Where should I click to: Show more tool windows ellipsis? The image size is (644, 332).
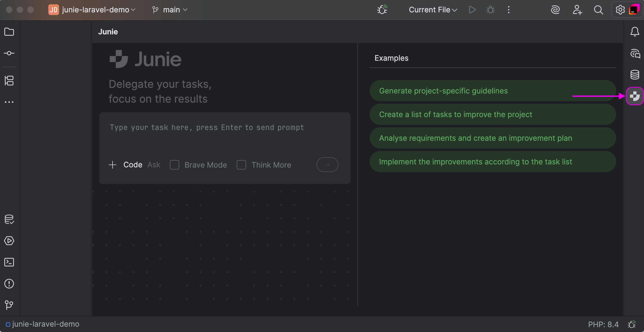[9, 102]
